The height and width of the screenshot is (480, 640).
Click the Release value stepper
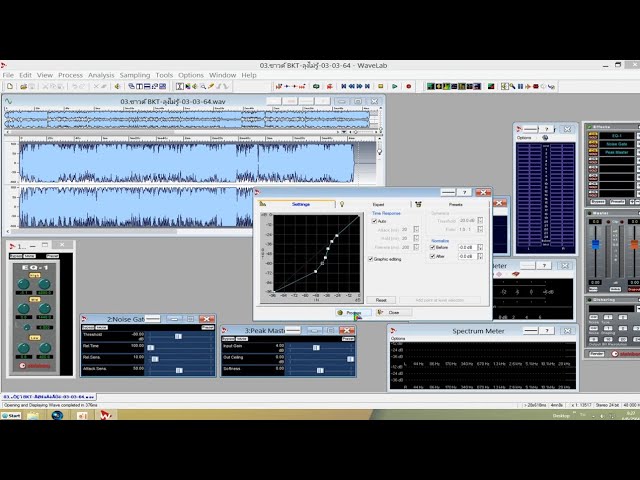(416, 247)
